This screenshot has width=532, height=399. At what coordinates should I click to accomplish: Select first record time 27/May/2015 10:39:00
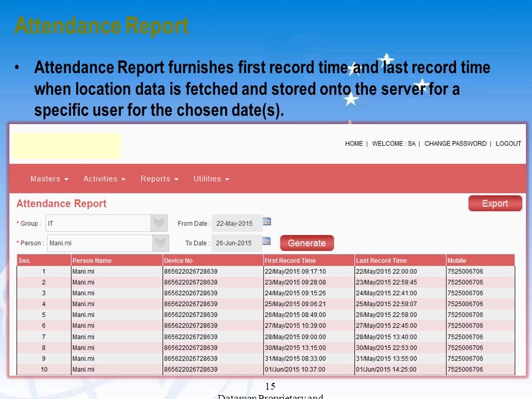click(x=295, y=326)
